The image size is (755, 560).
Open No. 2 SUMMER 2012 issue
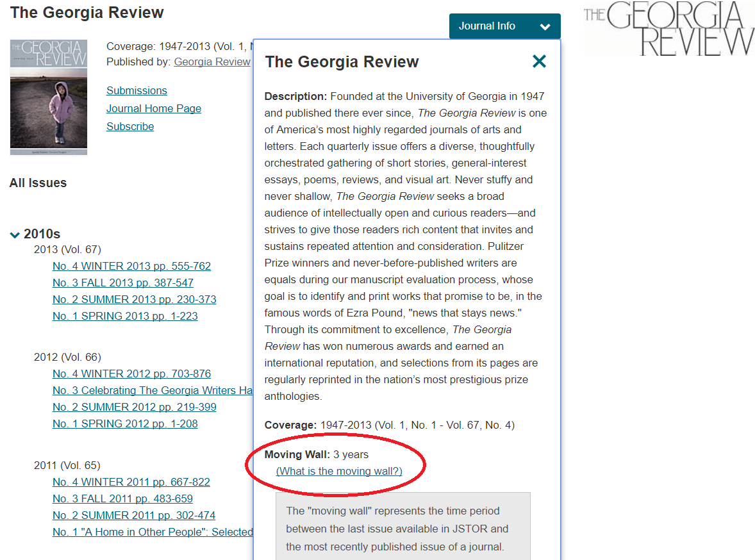click(135, 407)
